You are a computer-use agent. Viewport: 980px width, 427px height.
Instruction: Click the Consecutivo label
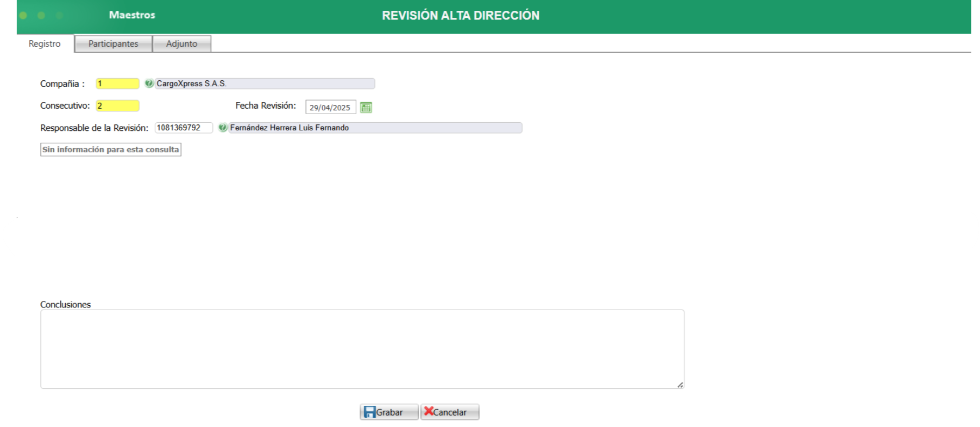click(65, 106)
